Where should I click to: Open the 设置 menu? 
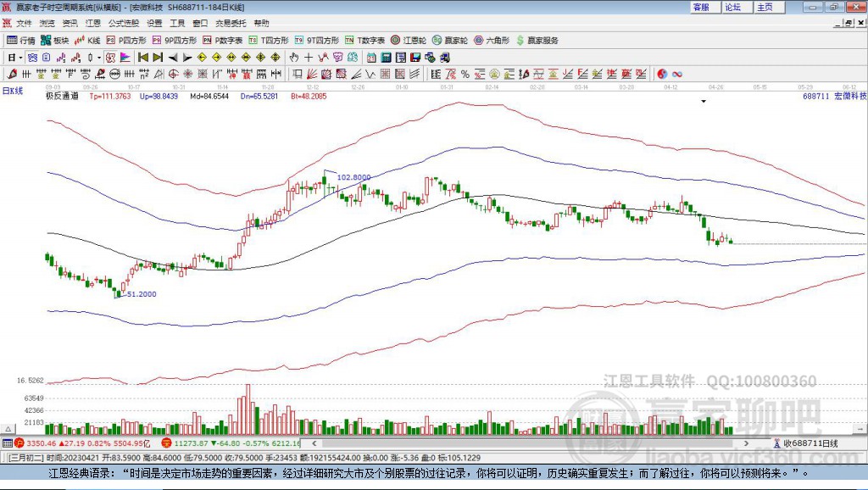click(x=154, y=23)
